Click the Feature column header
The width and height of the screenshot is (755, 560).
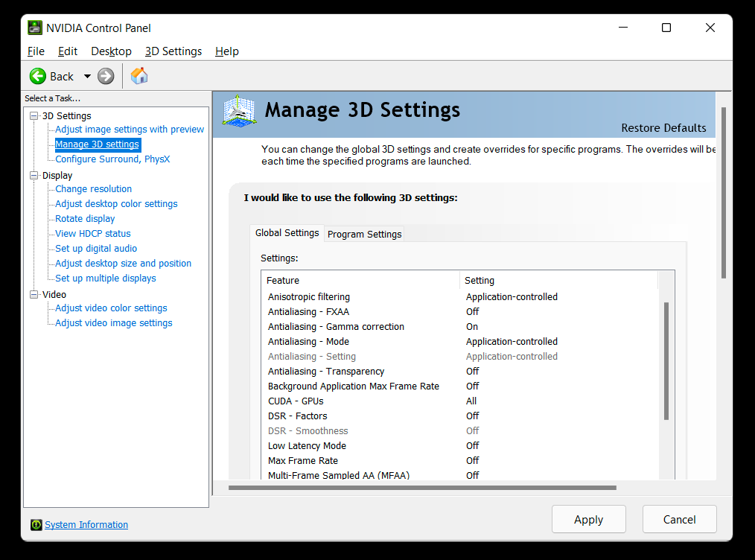(x=360, y=280)
